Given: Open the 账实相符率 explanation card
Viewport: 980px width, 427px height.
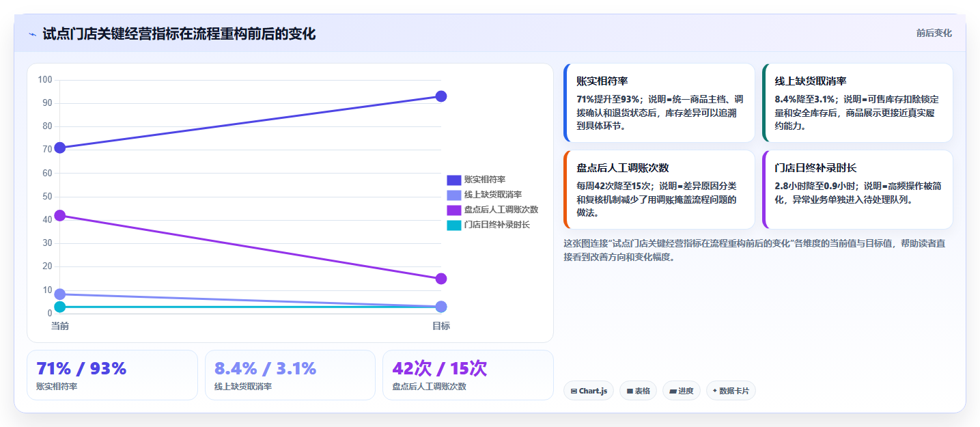Looking at the screenshot, I should (x=659, y=102).
